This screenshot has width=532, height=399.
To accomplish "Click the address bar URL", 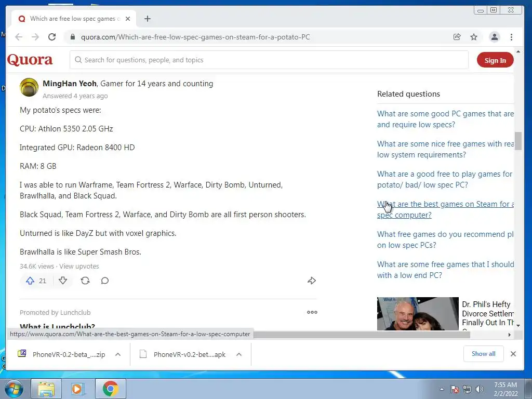I will tap(195, 37).
